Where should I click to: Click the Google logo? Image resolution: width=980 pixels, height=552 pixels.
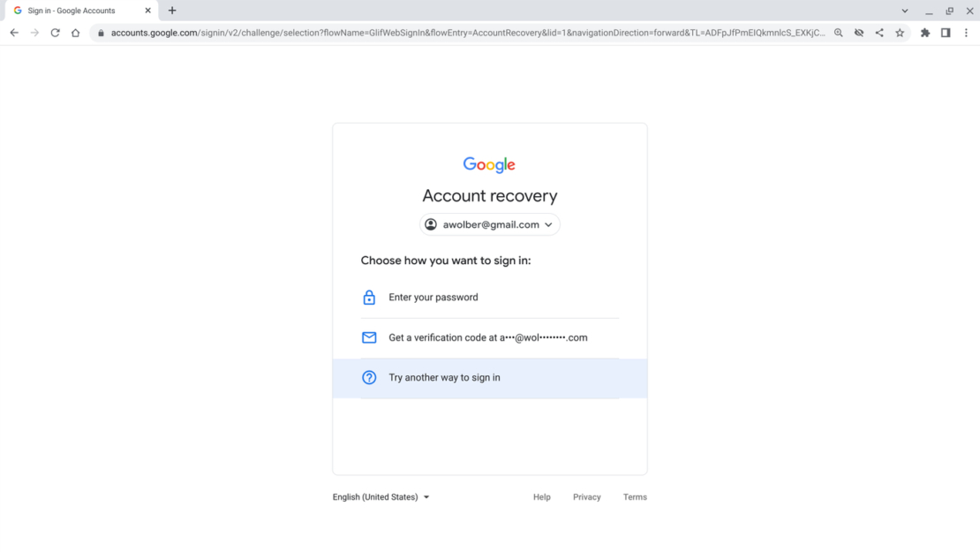click(x=489, y=165)
